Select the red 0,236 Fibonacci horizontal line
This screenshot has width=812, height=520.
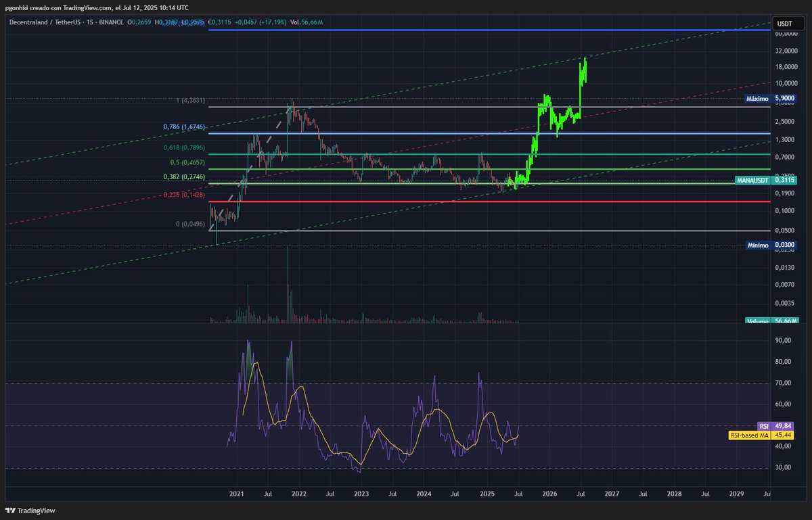click(x=489, y=201)
